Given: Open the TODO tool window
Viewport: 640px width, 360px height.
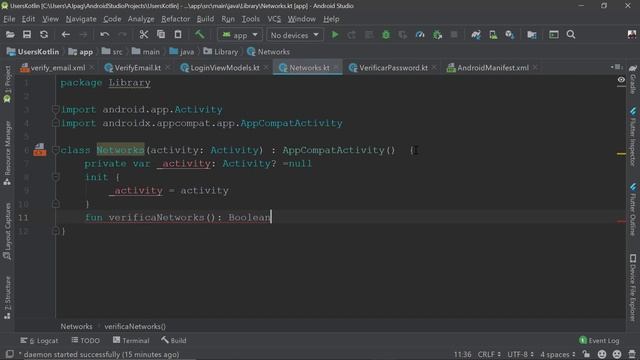Looking at the screenshot, I should click(x=86, y=340).
